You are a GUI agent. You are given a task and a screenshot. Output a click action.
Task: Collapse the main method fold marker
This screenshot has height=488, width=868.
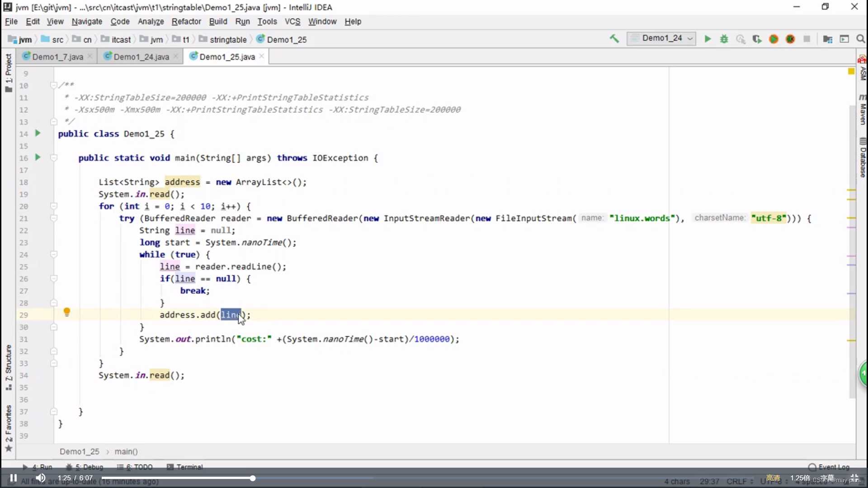54,158
